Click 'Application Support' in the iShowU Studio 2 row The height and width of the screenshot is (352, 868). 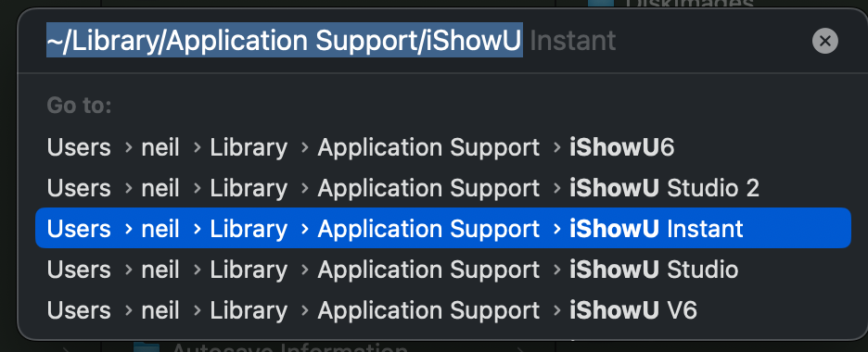(x=428, y=188)
